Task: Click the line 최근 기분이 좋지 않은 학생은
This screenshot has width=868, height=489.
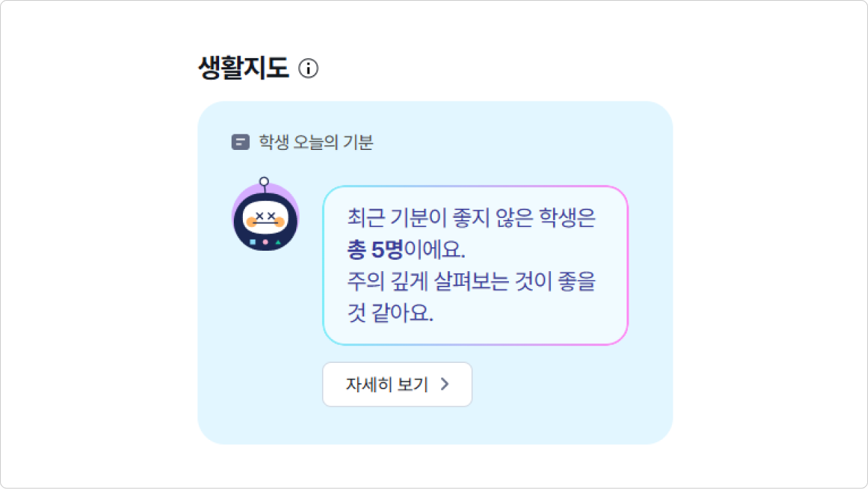Action: click(x=471, y=218)
